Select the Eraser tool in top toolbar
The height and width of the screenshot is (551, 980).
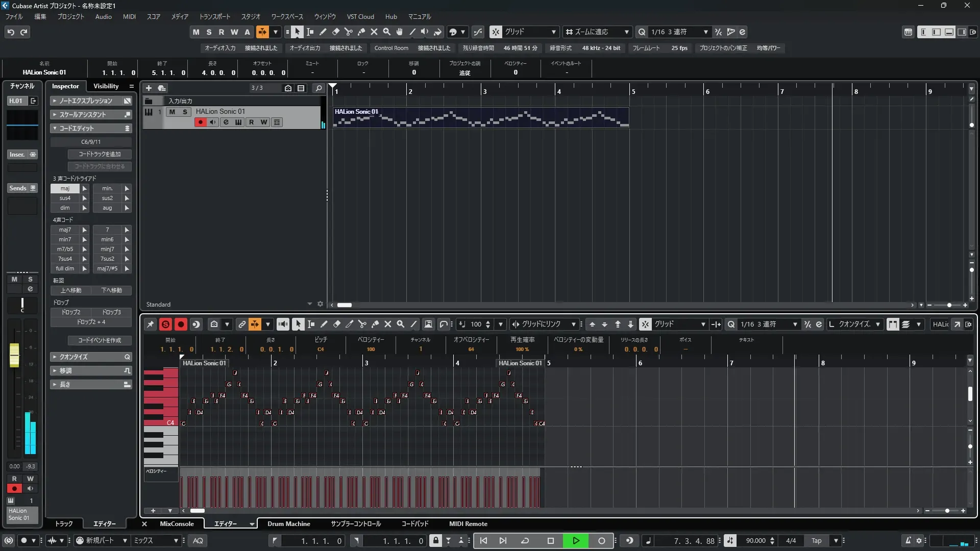click(336, 32)
